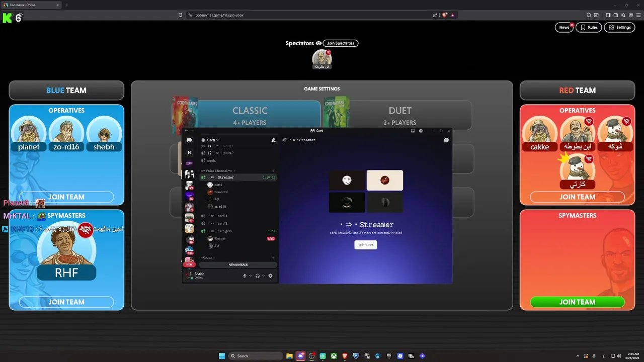
Task: Toggle spectators eye icon
Action: tap(318, 43)
